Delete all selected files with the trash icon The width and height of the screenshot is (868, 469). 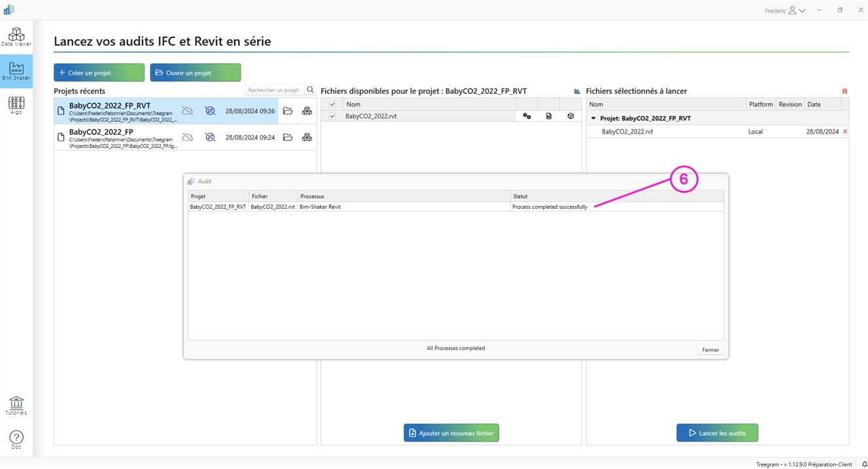[844, 91]
